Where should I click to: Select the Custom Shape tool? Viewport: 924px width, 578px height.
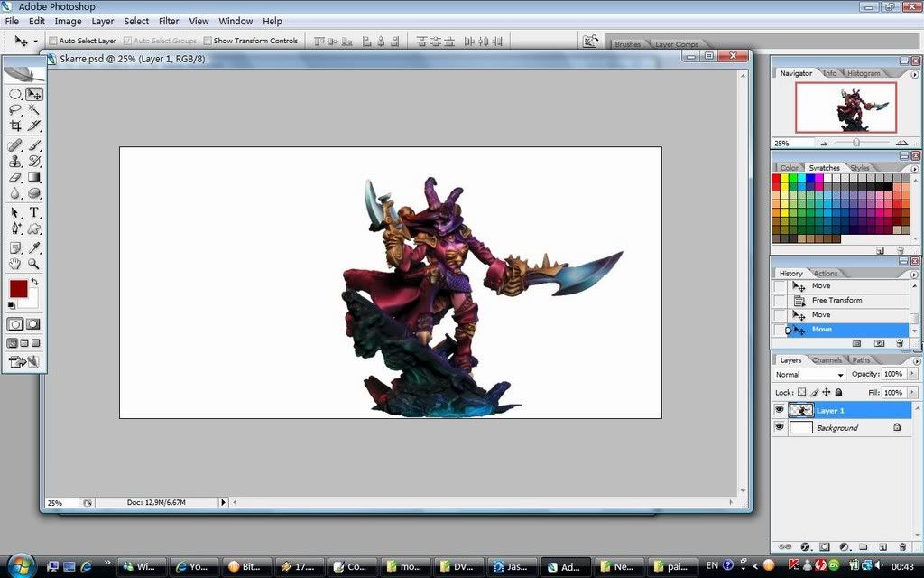[33, 228]
